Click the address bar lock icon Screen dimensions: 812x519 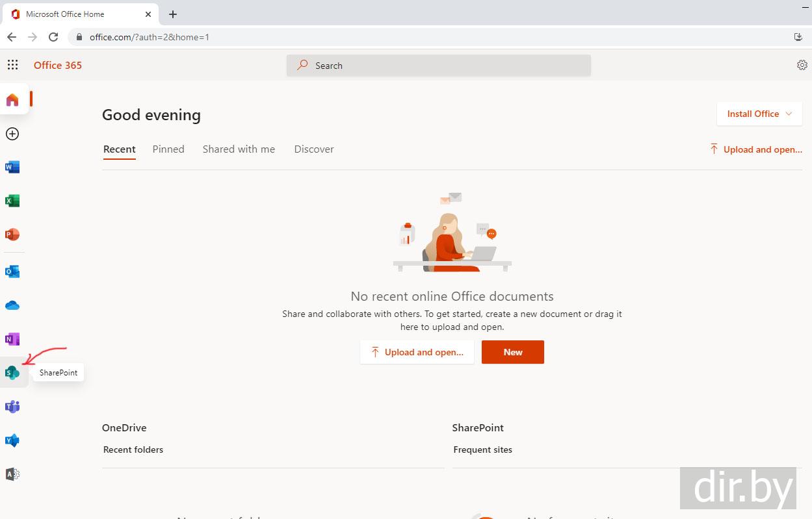[79, 37]
